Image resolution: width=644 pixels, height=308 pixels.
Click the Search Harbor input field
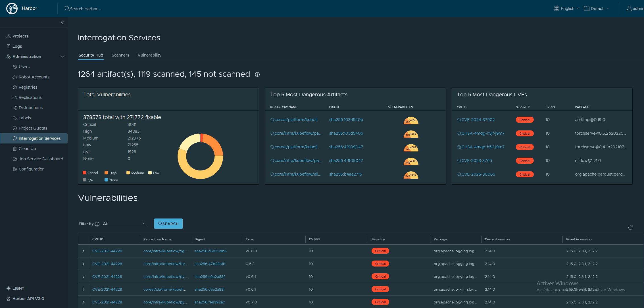tap(85, 9)
